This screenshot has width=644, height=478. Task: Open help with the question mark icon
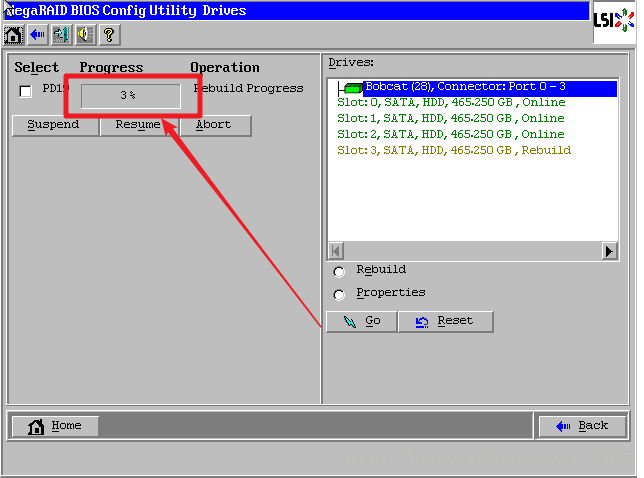[x=109, y=35]
